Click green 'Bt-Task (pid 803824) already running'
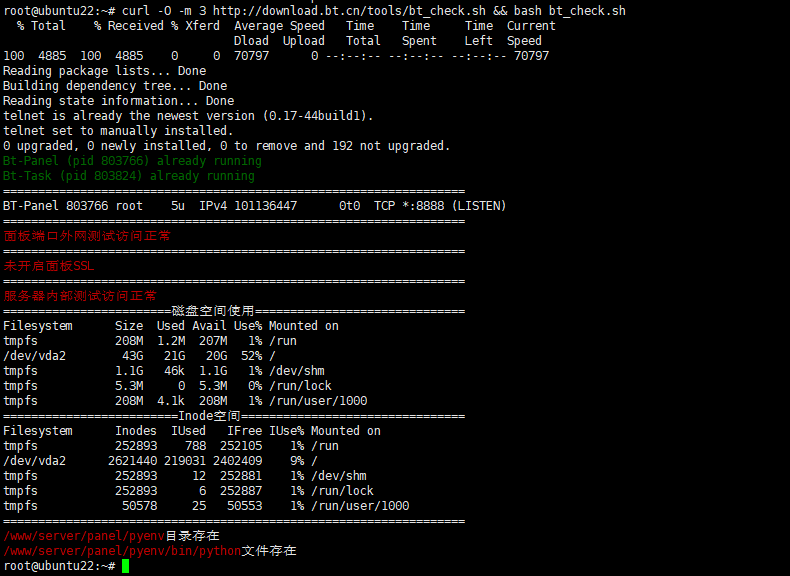 (128, 176)
